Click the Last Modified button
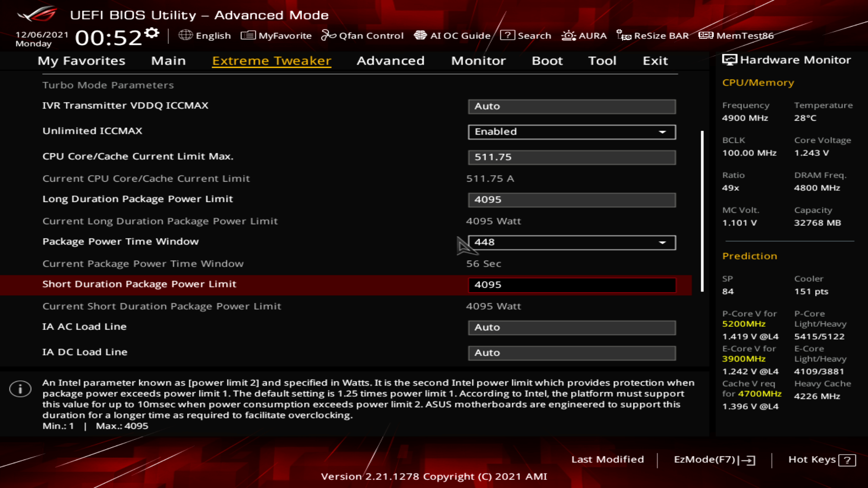Viewport: 868px width, 488px height. click(x=607, y=460)
